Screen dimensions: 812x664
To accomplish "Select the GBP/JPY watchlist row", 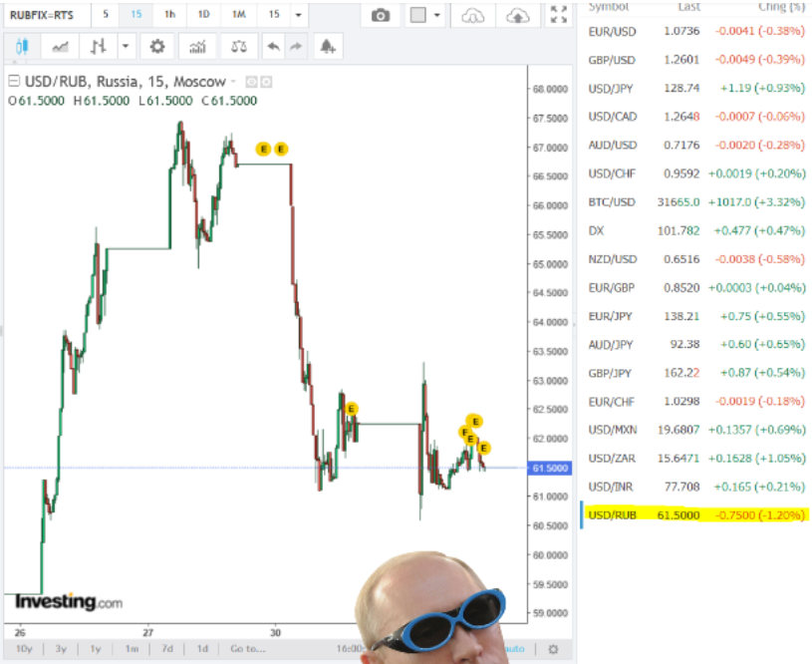I will [695, 373].
